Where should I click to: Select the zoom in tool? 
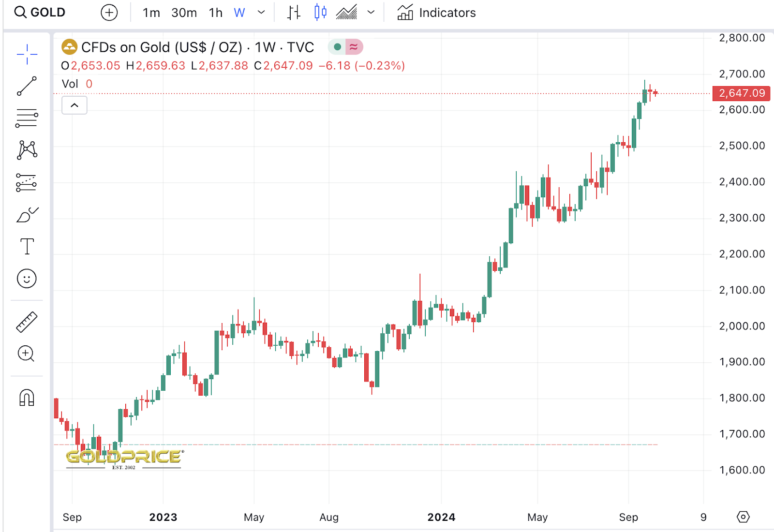(26, 354)
